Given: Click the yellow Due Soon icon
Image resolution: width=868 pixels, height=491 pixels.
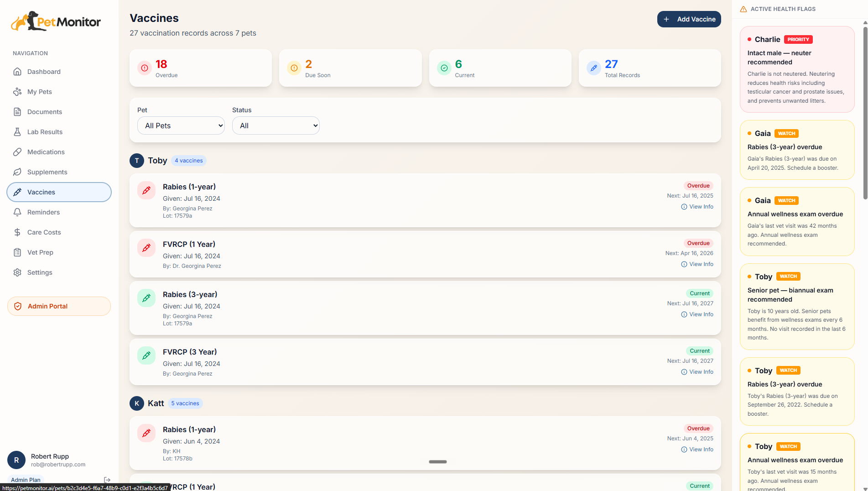Looking at the screenshot, I should pos(294,68).
